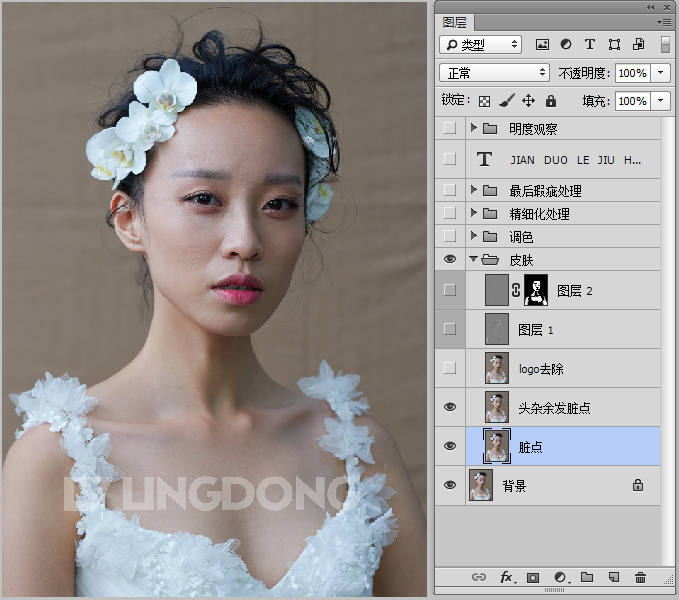This screenshot has height=600, width=679.
Task: Toggle visibility of 头杂余发脏点 layer
Action: pos(449,408)
